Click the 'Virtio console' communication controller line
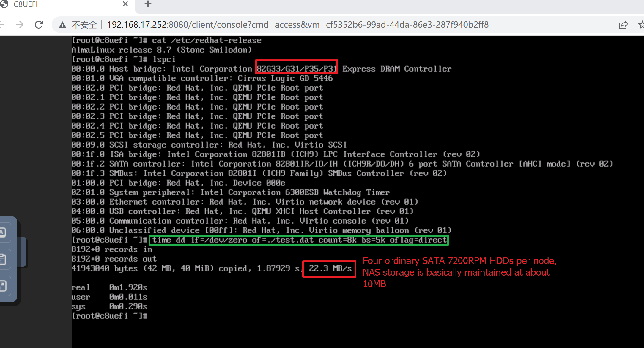The width and height of the screenshot is (644, 348). tap(240, 221)
